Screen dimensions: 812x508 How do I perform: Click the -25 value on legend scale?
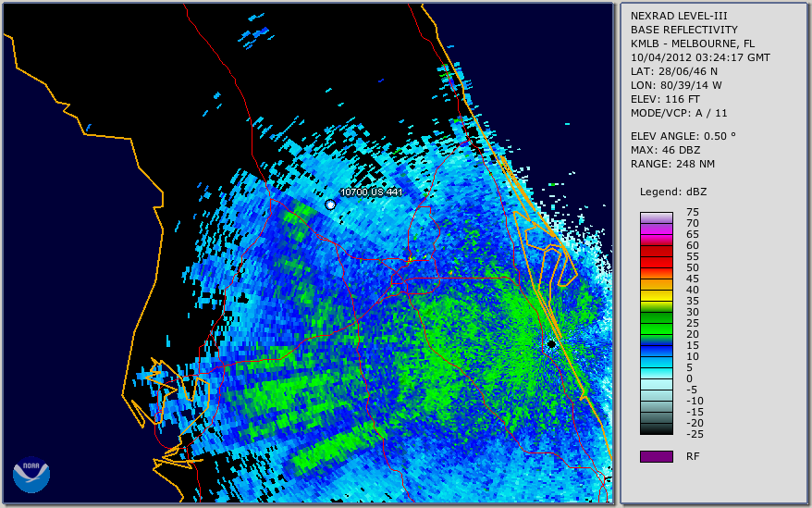click(x=695, y=434)
